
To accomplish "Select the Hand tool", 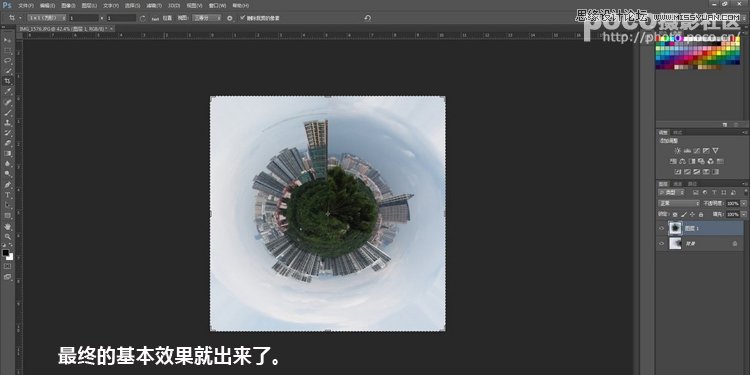I will pos(8,226).
